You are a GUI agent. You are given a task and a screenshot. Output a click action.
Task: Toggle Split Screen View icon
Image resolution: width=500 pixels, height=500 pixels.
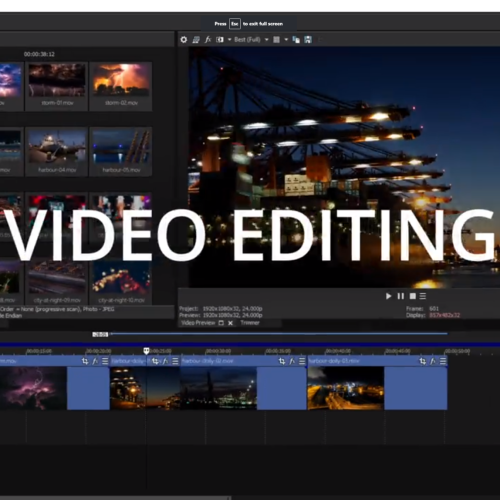(x=220, y=40)
